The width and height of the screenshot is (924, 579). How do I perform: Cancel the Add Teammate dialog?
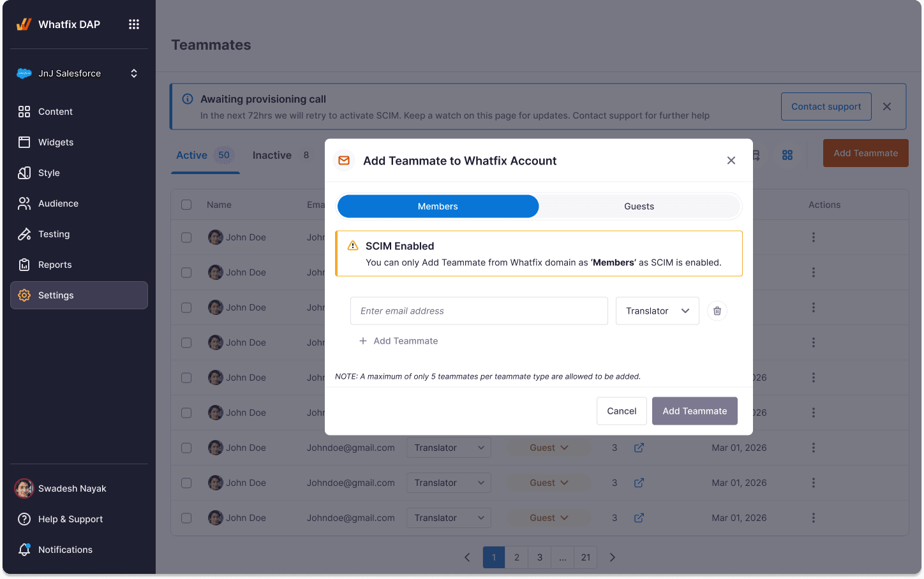(622, 411)
